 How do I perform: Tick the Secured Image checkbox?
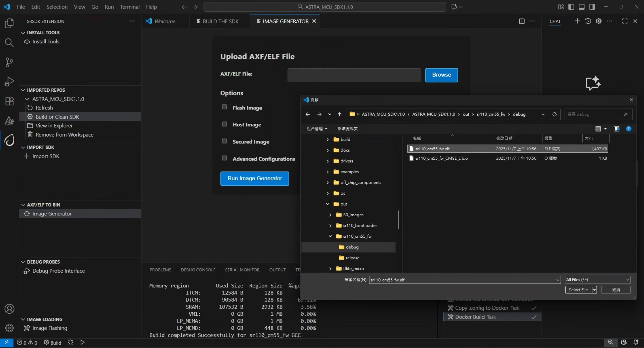225,141
